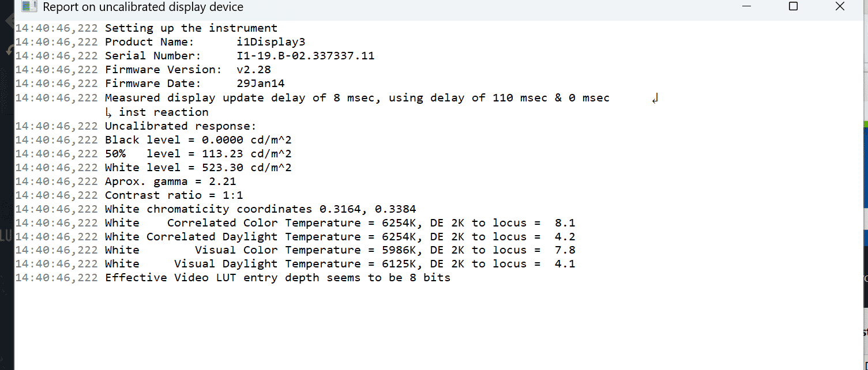This screenshot has width=868, height=370.
Task: Click the line-wrap arrow after '0 msec'
Action: point(655,98)
